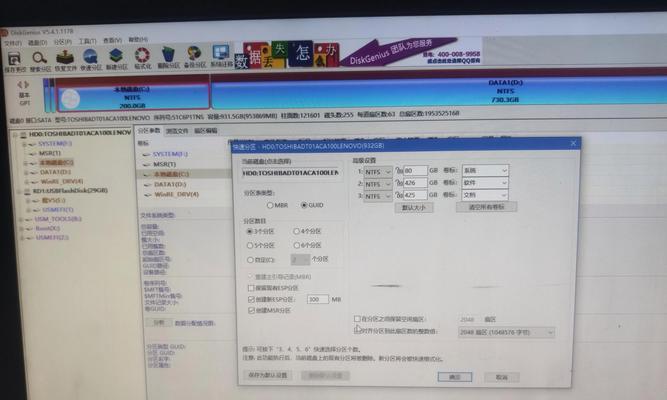Open the 2048 sectors alignment dropdown
This screenshot has width=667, height=400.
click(x=506, y=332)
